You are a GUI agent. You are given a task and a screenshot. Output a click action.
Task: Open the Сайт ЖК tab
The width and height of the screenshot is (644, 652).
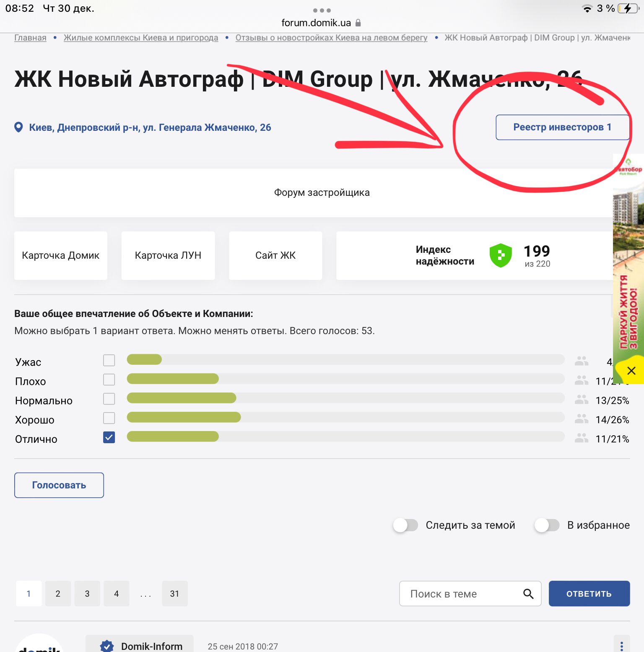[x=275, y=255]
